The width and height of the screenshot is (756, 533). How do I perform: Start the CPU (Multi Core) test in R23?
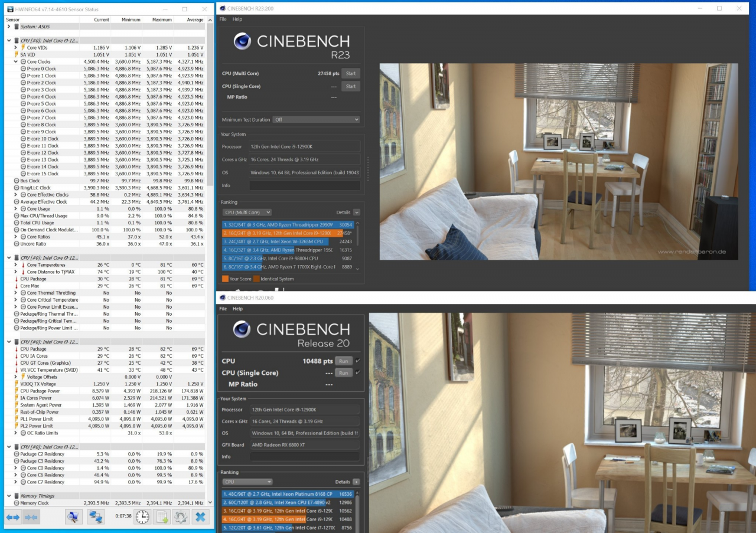coord(350,74)
